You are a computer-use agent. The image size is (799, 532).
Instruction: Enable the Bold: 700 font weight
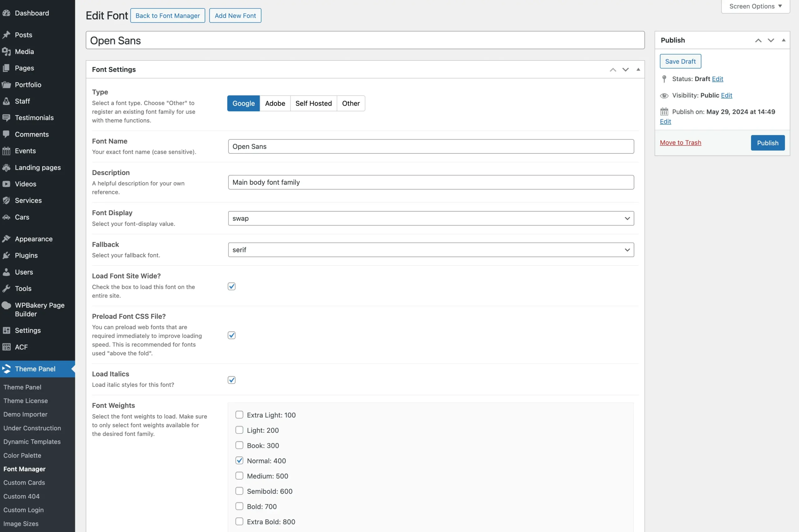pos(239,506)
